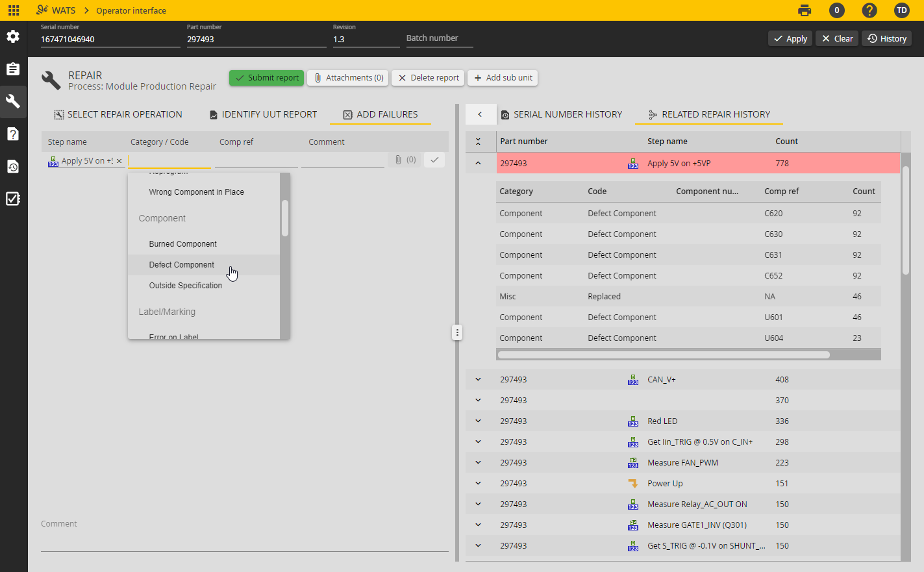Collapse the expanded Apply 5V on +5VP row
The height and width of the screenshot is (572, 924).
pyautogui.click(x=479, y=164)
